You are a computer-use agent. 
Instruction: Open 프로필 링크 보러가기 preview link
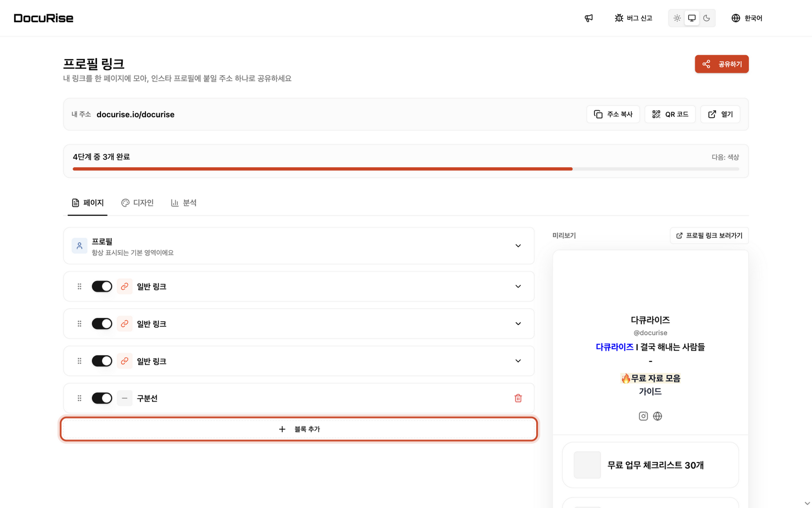point(709,236)
